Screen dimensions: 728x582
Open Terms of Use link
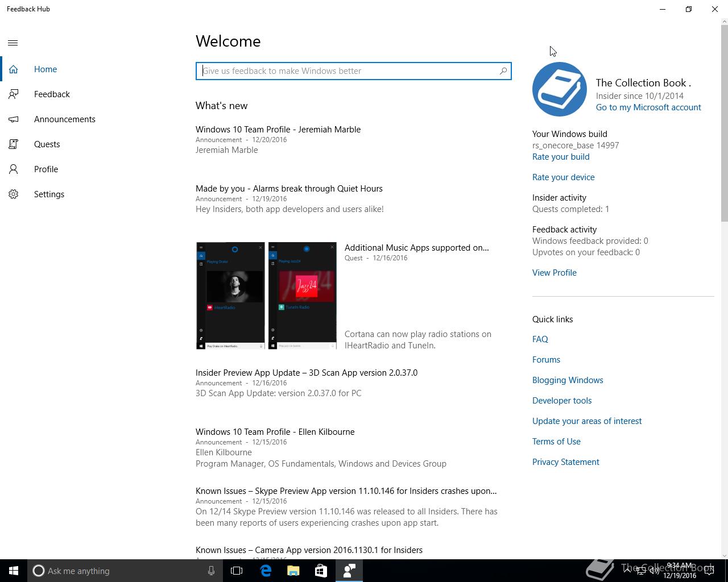pyautogui.click(x=556, y=442)
